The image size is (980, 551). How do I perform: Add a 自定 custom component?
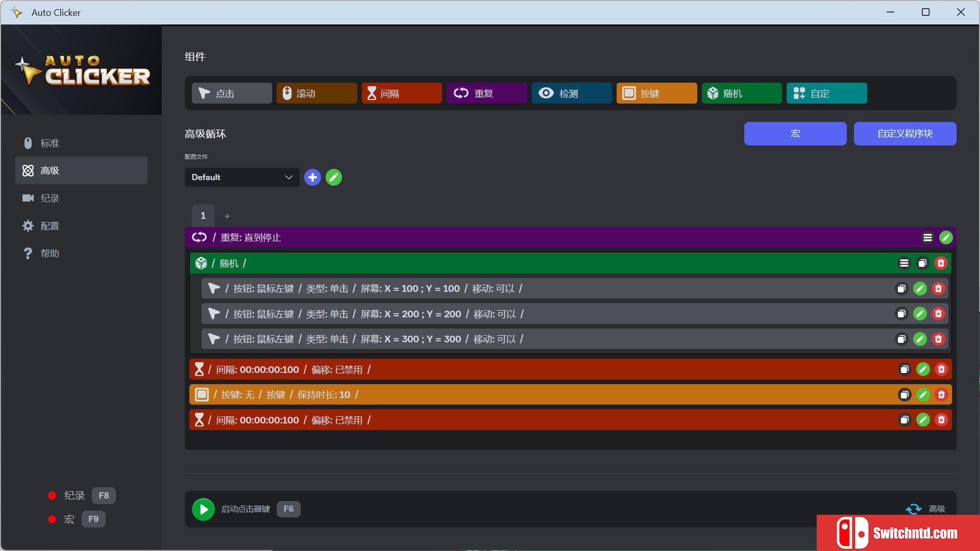pyautogui.click(x=826, y=93)
